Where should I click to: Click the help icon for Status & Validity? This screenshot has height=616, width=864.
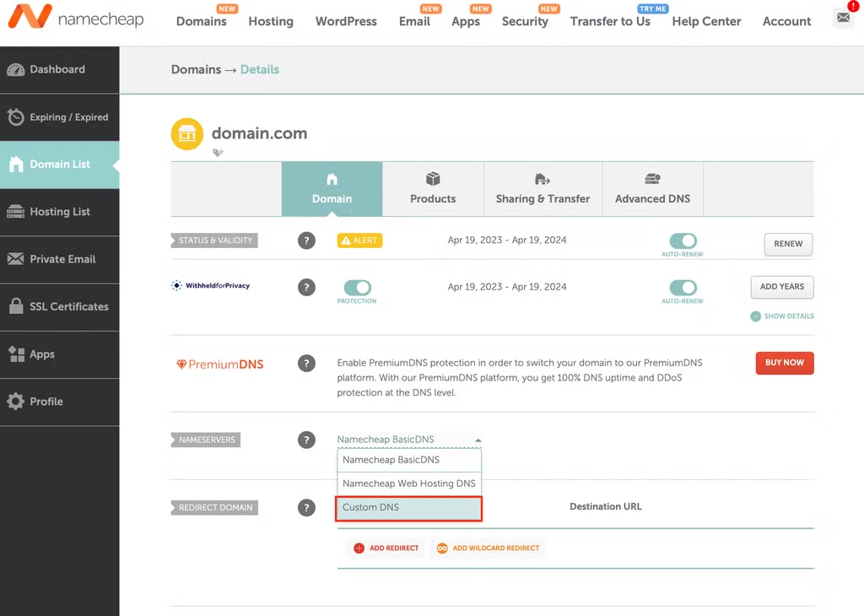pyautogui.click(x=306, y=240)
